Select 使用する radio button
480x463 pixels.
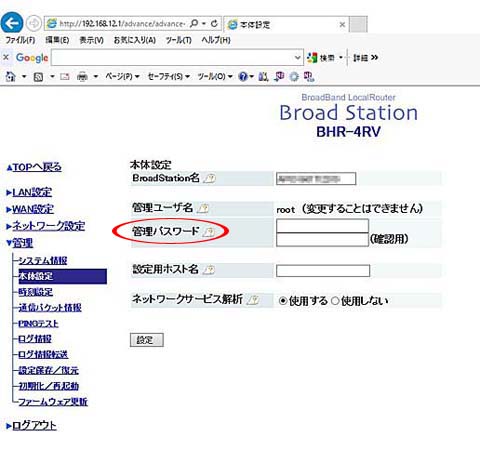coord(283,301)
